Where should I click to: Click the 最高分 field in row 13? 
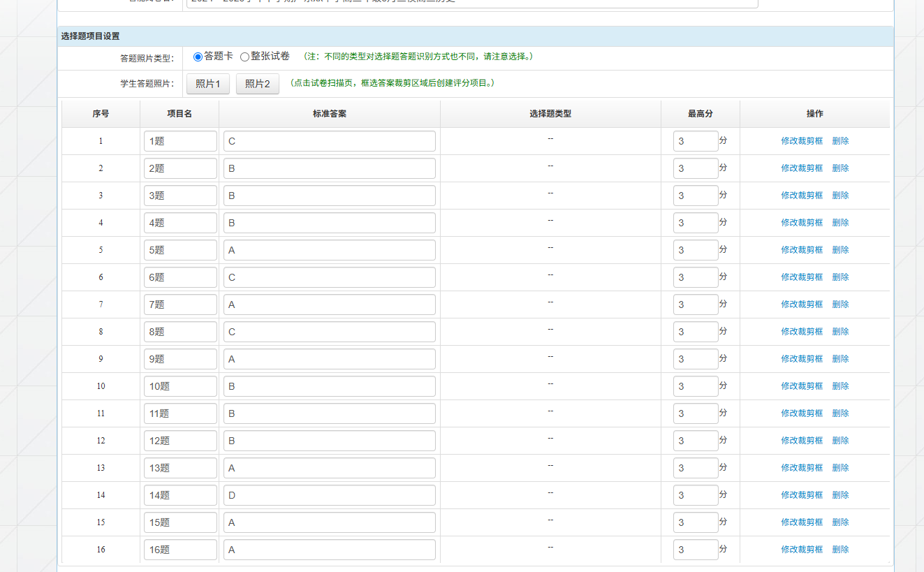pos(695,468)
